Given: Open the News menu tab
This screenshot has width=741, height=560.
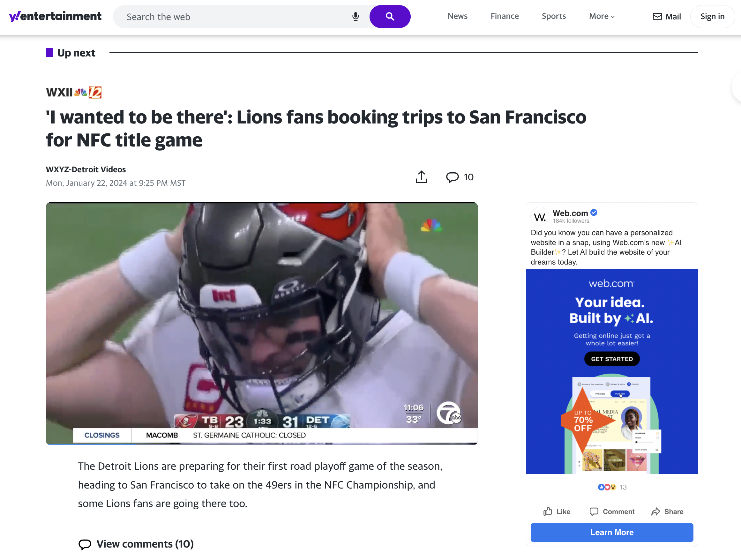Looking at the screenshot, I should (x=458, y=17).
